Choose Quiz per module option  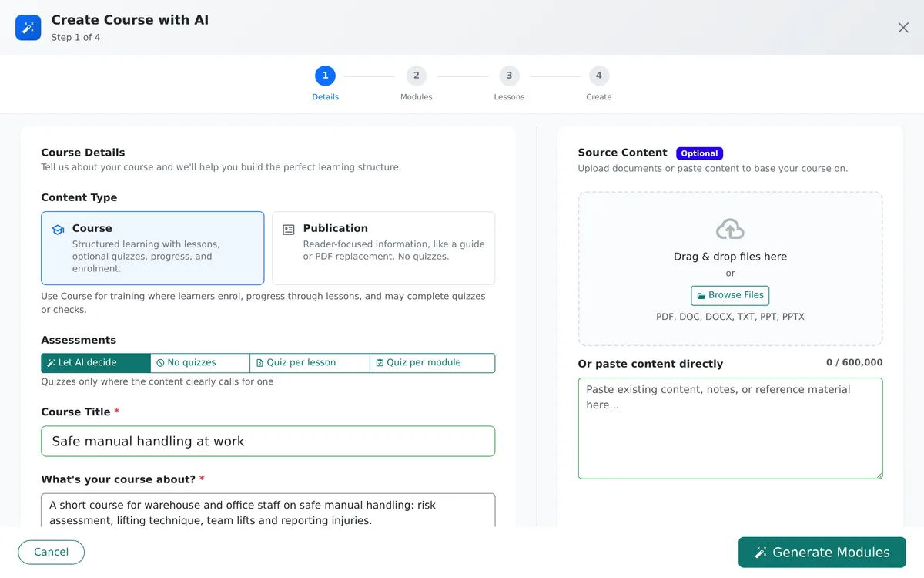pos(432,363)
